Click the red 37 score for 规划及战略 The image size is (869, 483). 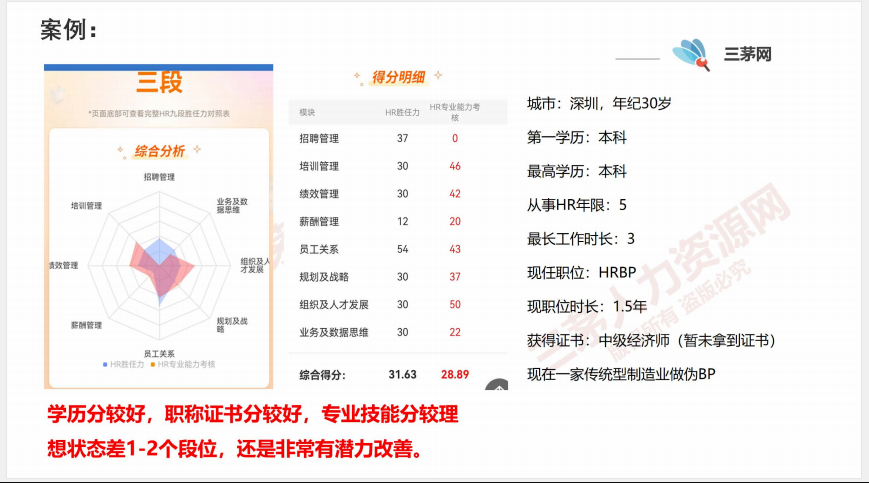coord(455,277)
